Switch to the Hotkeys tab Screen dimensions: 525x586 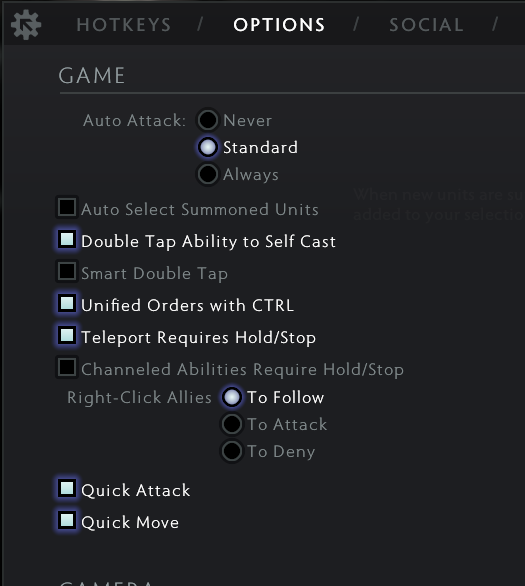point(124,25)
